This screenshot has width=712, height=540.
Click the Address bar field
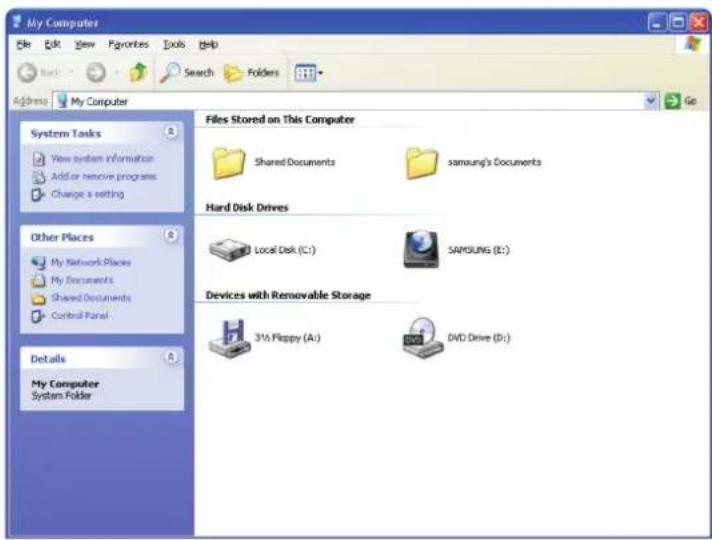pyautogui.click(x=356, y=101)
